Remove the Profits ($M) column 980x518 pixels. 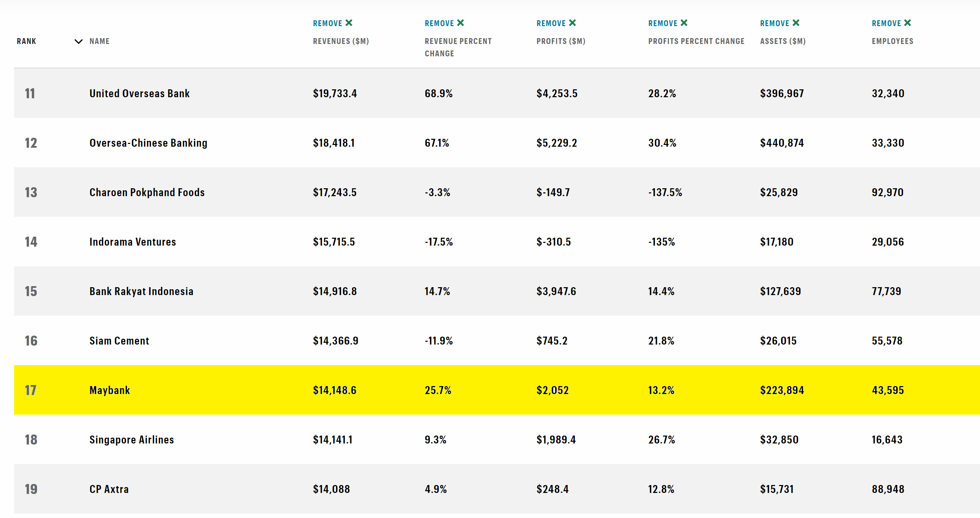coord(556,23)
